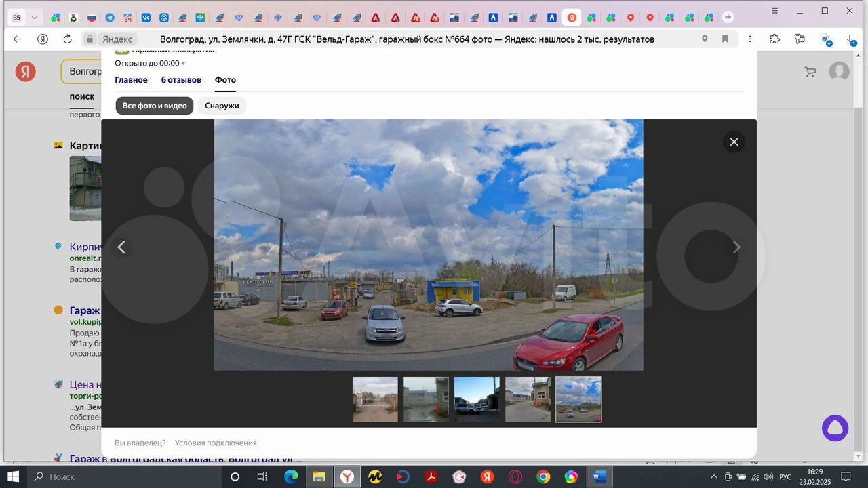Select the first photo thumbnail in strip
The width and height of the screenshot is (868, 488).
[375, 400]
